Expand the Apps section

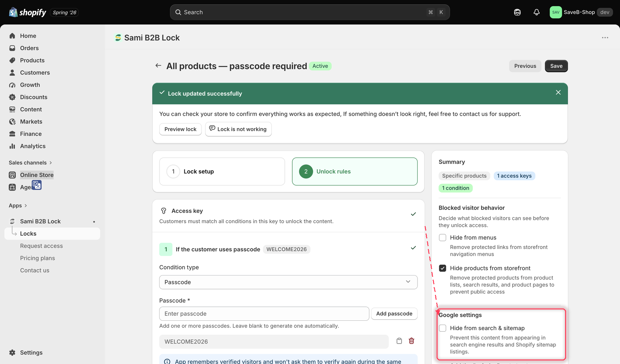(18, 206)
